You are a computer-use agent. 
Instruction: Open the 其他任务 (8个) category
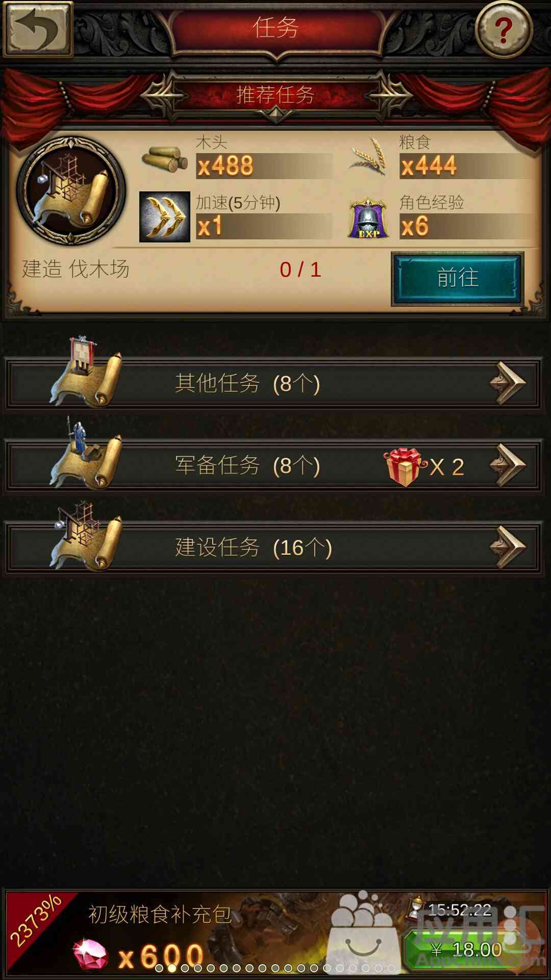coord(273,383)
